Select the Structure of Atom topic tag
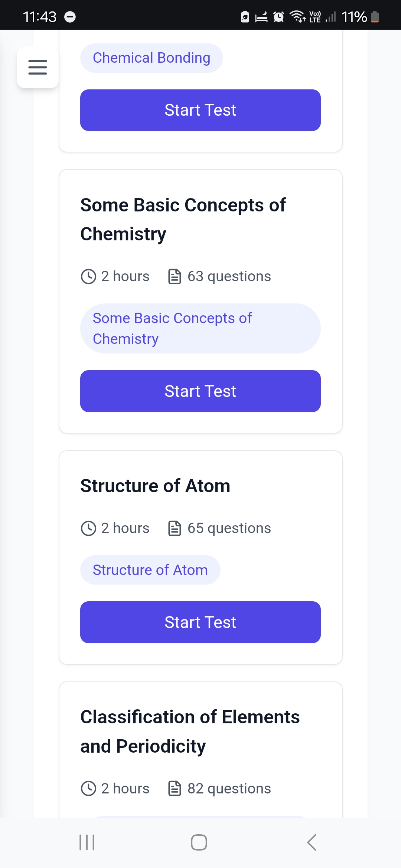This screenshot has width=401, height=868. [150, 570]
